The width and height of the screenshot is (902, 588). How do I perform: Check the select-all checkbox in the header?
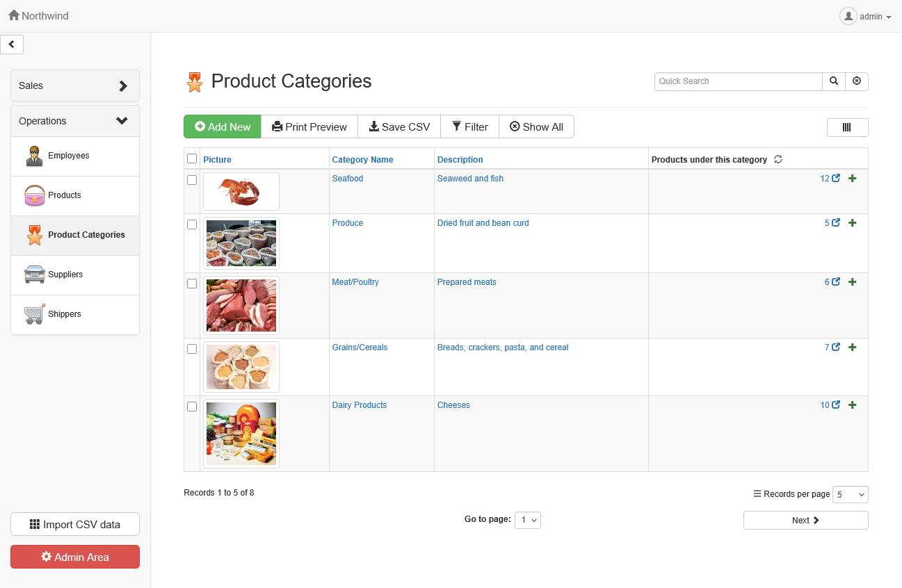pyautogui.click(x=192, y=158)
